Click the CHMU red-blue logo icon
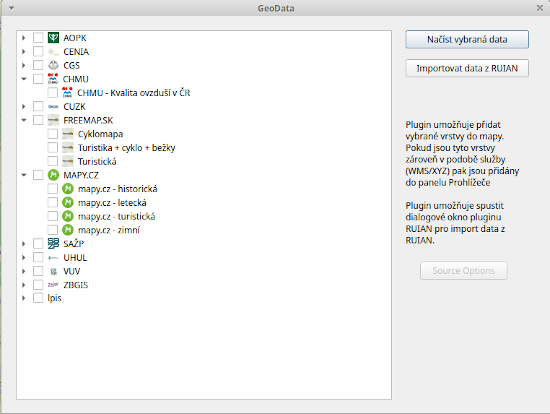This screenshot has height=414, width=550. coord(53,79)
